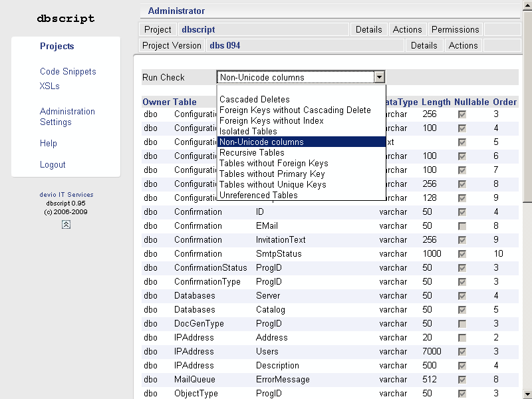The height and width of the screenshot is (399, 532).
Task: Toggle Nullable checkbox for IPAddress Users row
Action: click(x=462, y=352)
